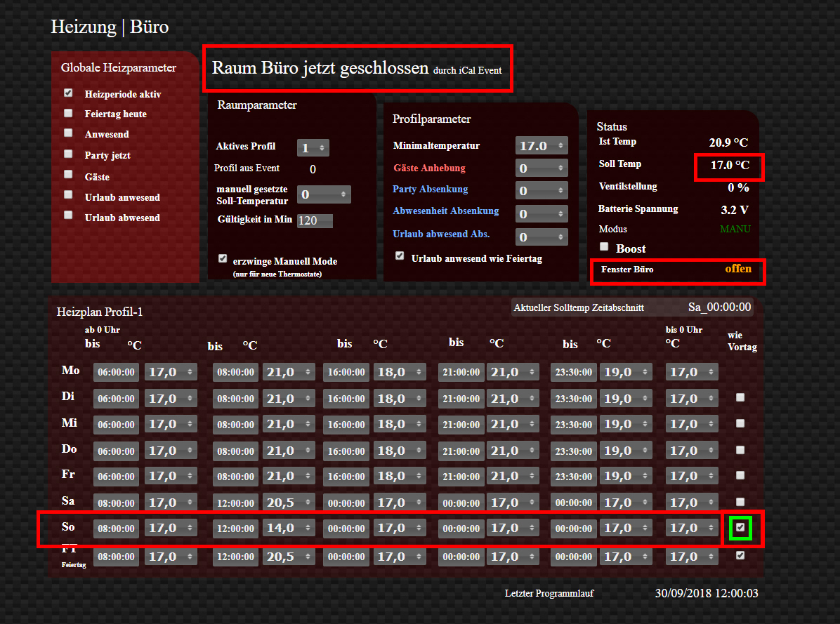Adjust the Minimaltemperatur 17.0 spinner
The height and width of the screenshot is (624, 840).
pyautogui.click(x=542, y=145)
